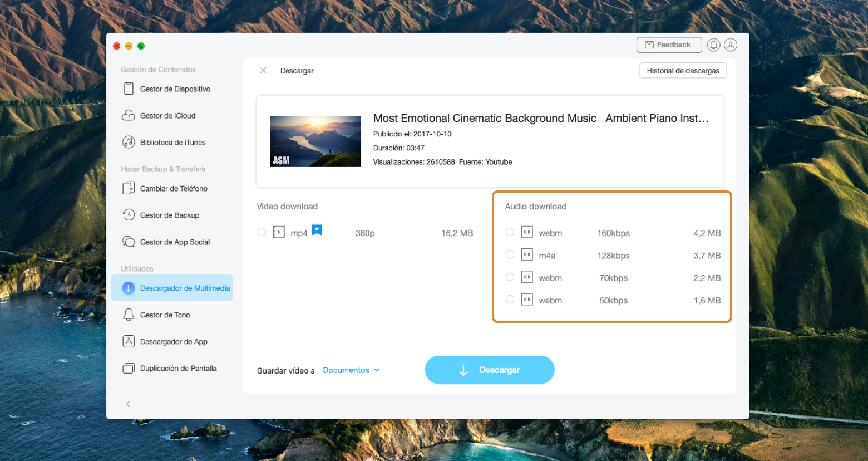Image resolution: width=868 pixels, height=461 pixels.
Task: Select the m4a 128kbps audio radio button
Action: 510,254
